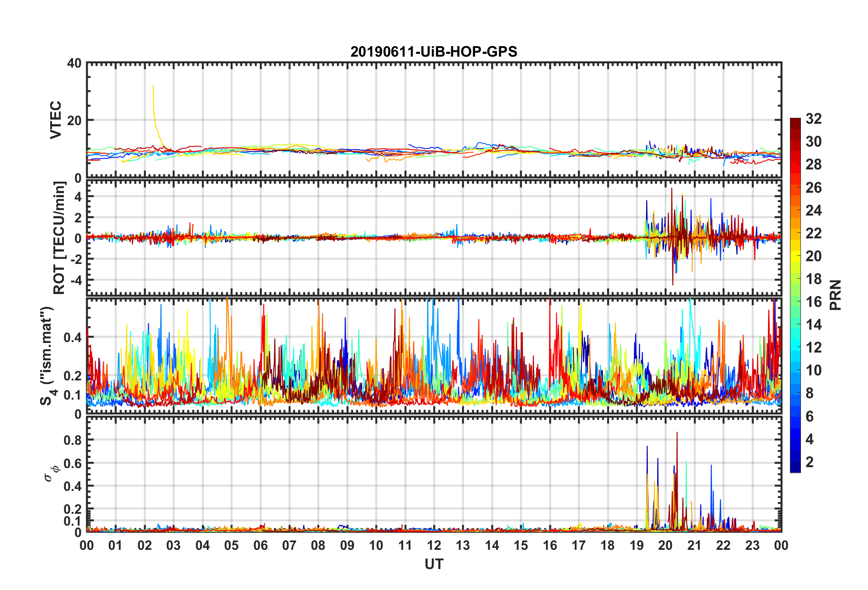The height and width of the screenshot is (590, 868).
Task: Select the UT x-axis label
Action: tap(434, 564)
